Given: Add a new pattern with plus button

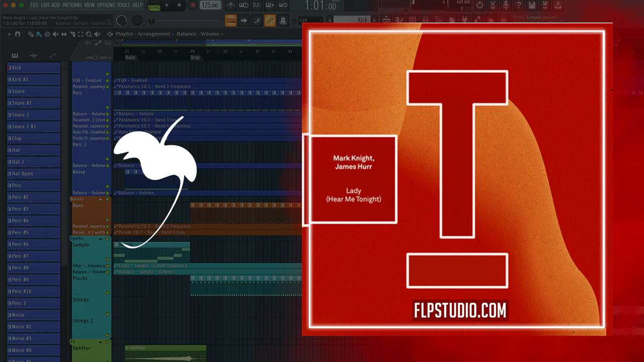Looking at the screenshot, I should click(x=373, y=20).
